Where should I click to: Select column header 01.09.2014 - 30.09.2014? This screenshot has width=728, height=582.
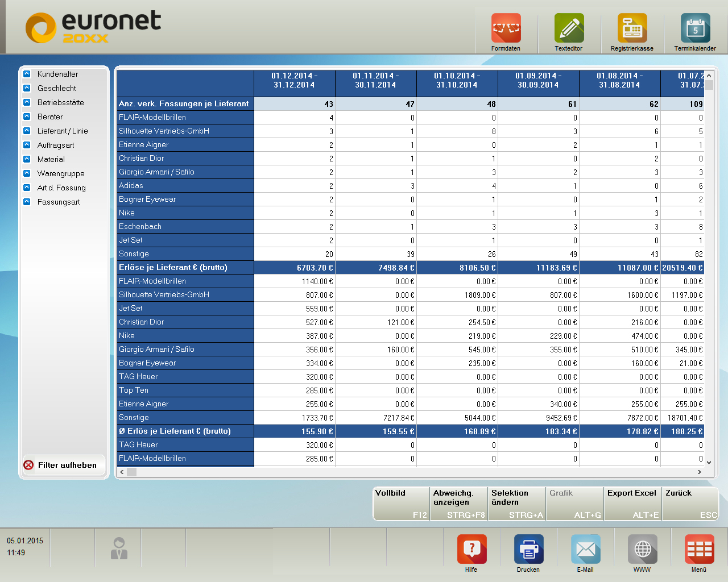point(539,84)
